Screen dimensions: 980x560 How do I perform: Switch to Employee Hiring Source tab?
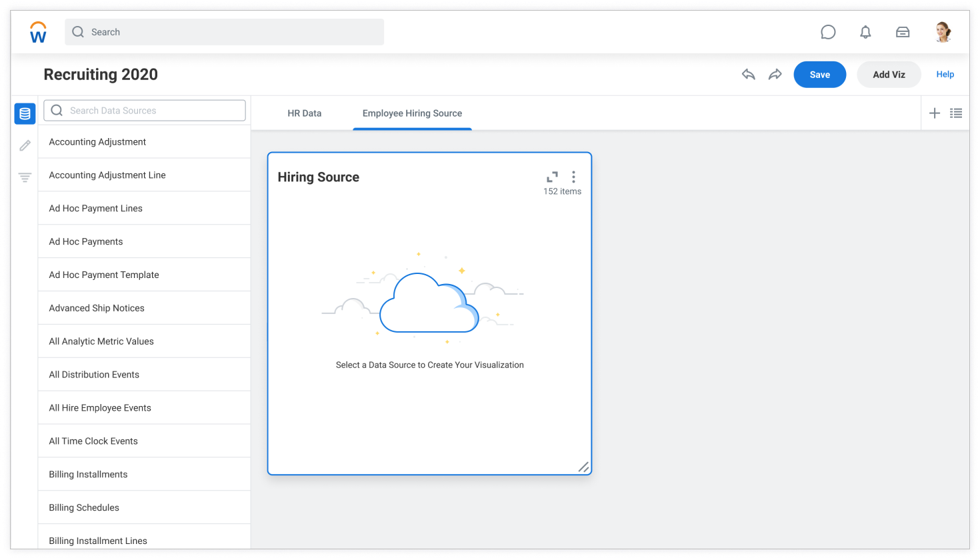tap(412, 113)
